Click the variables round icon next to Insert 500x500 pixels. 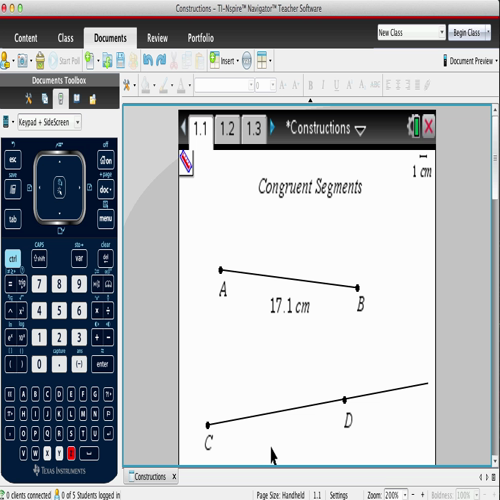coord(247,61)
